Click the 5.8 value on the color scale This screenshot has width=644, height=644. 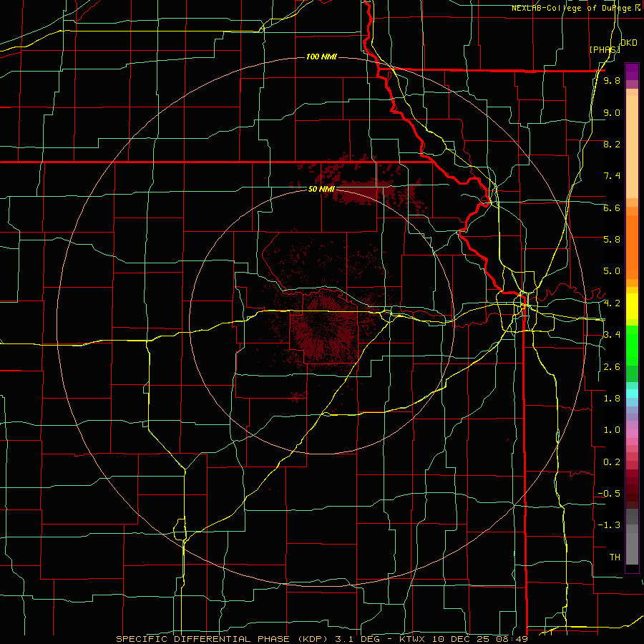tap(612, 240)
